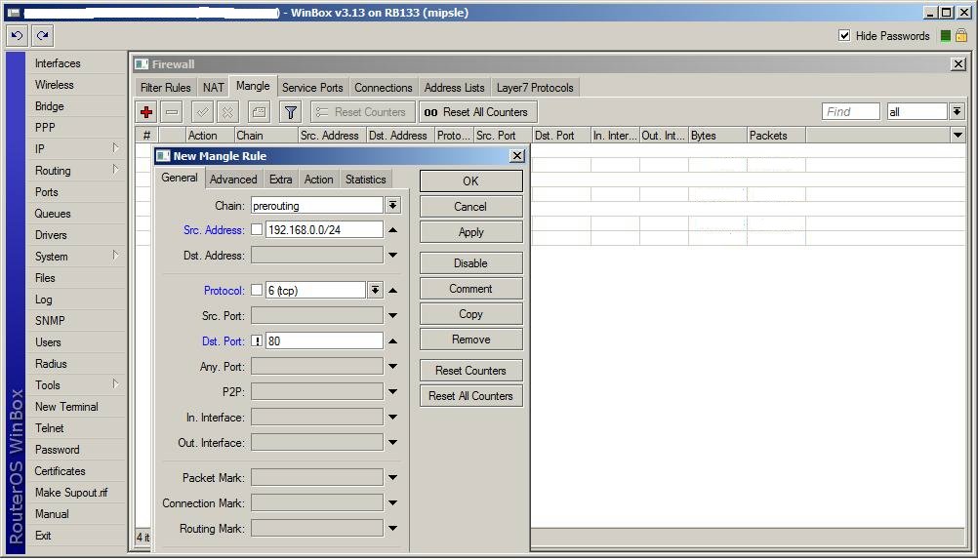
Task: Add new rule with red plus icon
Action: tap(146, 112)
